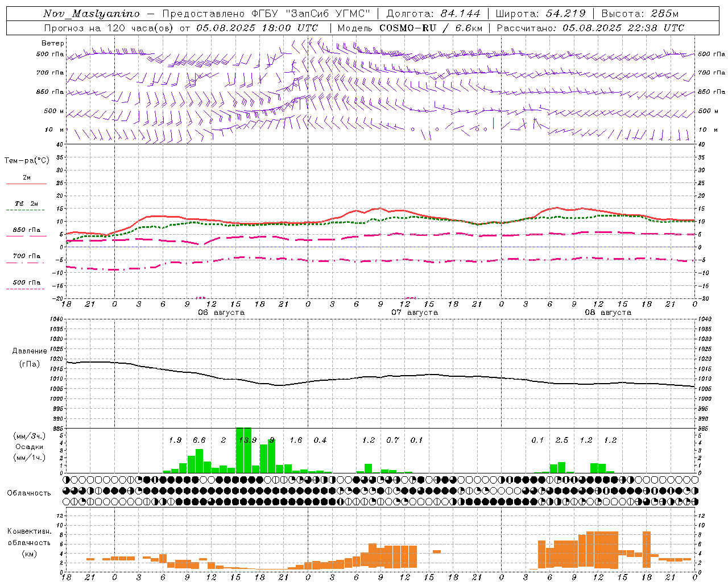Click the line sample under temperature legend 850 гПа
The height and width of the screenshot is (582, 728).
click(26, 236)
